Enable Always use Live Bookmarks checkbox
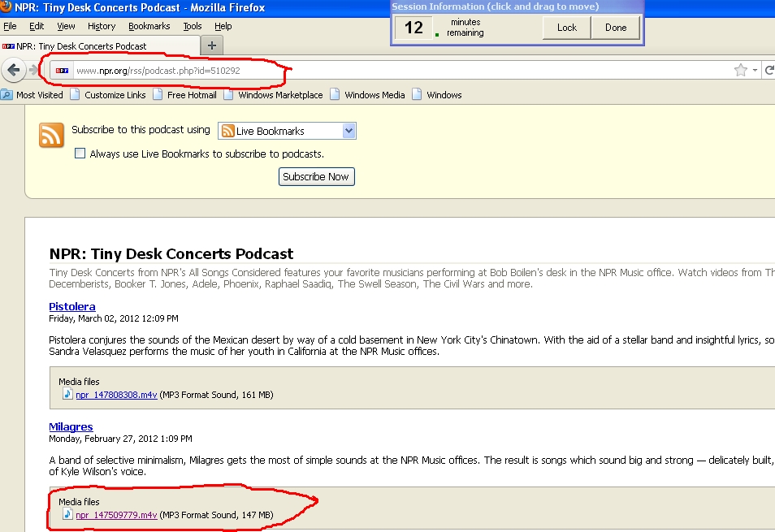The width and height of the screenshot is (775, 532). [80, 154]
